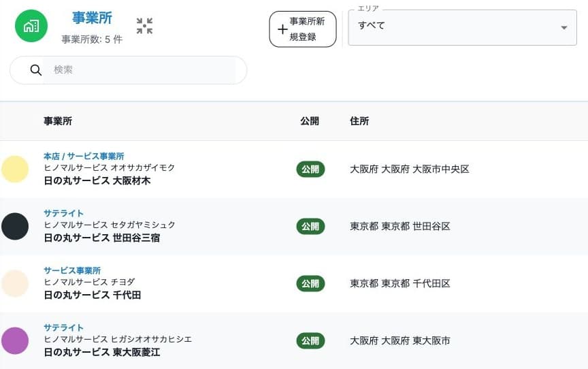Click the サテライト label above 東大阪菱江
The image size is (588, 369).
(63, 327)
